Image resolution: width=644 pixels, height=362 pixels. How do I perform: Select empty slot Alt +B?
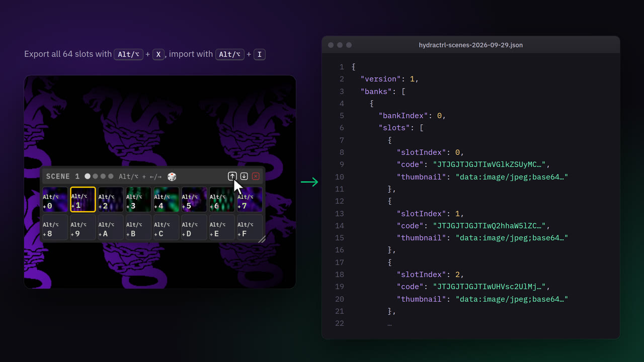click(138, 227)
